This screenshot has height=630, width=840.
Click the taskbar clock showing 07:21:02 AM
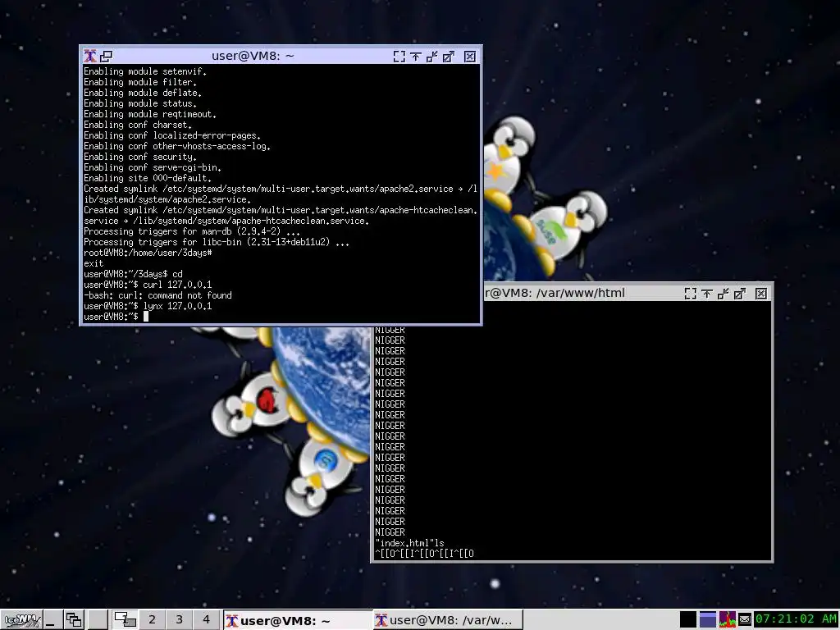pyautogui.click(x=796, y=619)
